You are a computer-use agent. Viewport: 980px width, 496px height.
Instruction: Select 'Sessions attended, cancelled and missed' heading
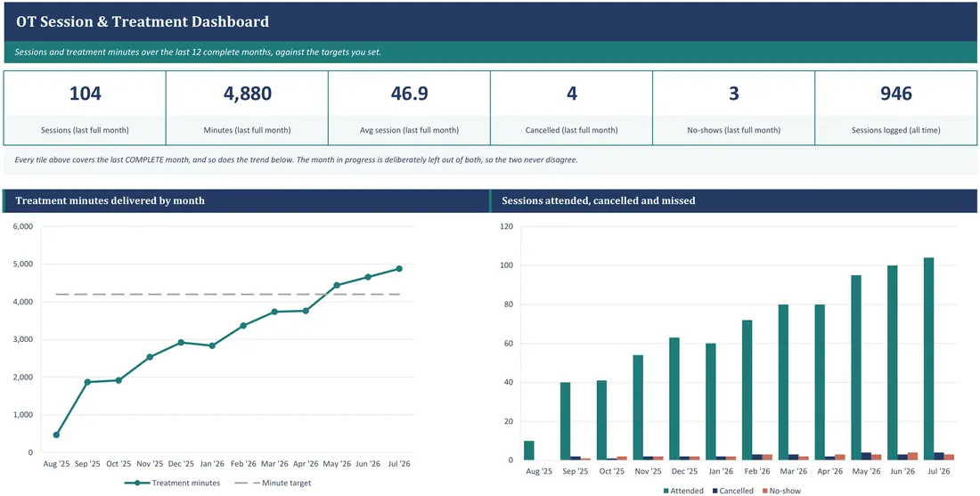(x=599, y=201)
